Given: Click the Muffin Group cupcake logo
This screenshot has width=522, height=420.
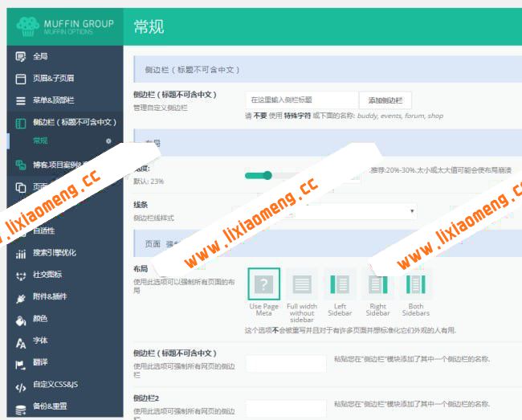Looking at the screenshot, I should tap(28, 27).
